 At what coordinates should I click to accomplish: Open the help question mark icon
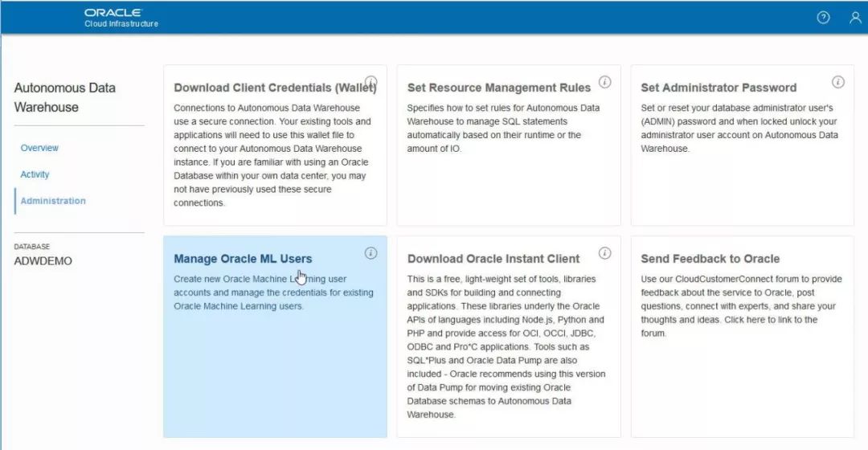(823, 18)
